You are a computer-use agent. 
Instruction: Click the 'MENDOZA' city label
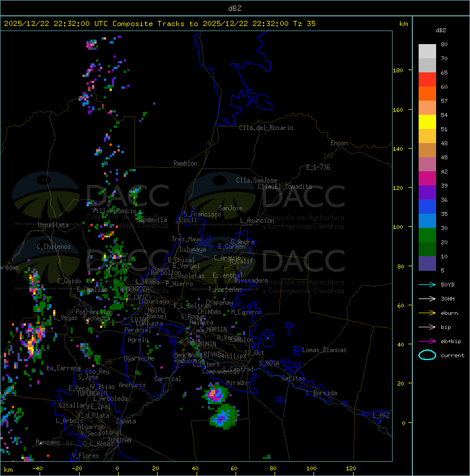[x=137, y=289]
